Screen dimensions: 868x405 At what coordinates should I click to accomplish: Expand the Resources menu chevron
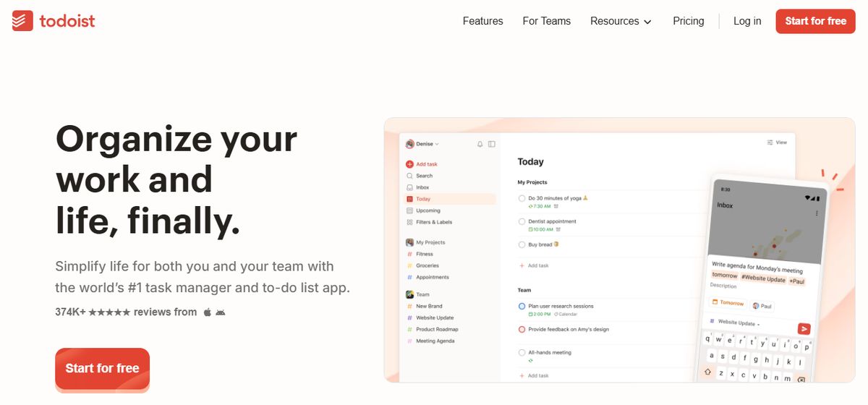648,22
